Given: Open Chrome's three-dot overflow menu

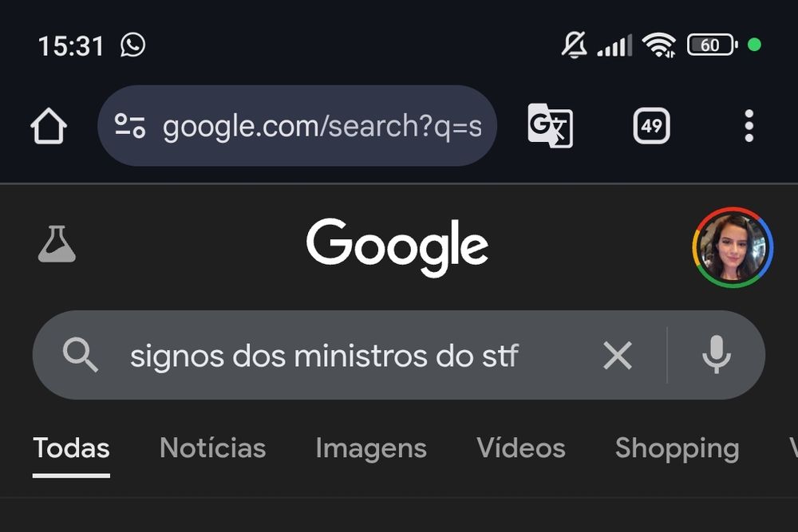Looking at the screenshot, I should [x=749, y=125].
